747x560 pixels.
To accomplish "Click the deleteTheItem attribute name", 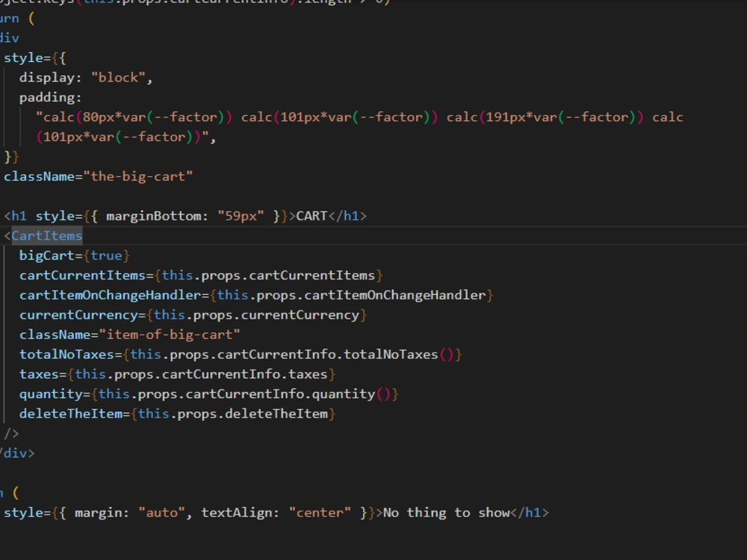I will [x=70, y=414].
